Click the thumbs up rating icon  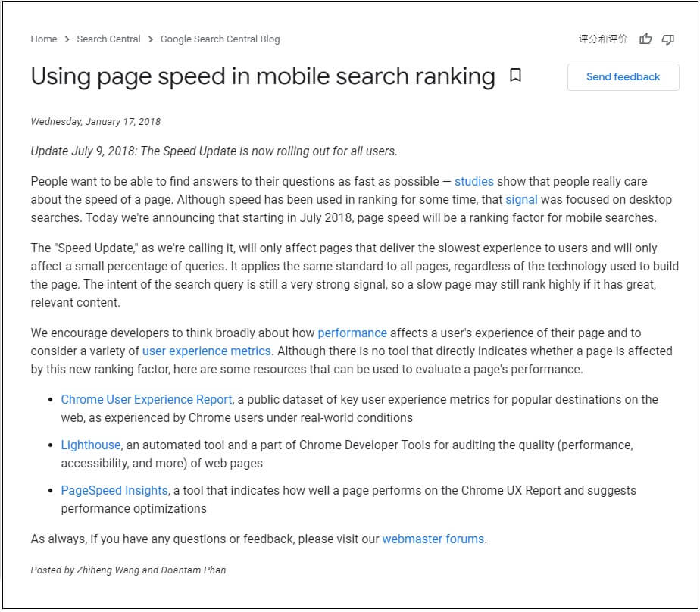pos(646,39)
